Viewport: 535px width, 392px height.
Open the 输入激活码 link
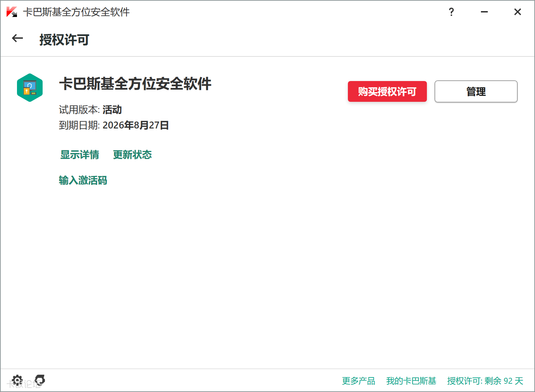click(x=83, y=180)
